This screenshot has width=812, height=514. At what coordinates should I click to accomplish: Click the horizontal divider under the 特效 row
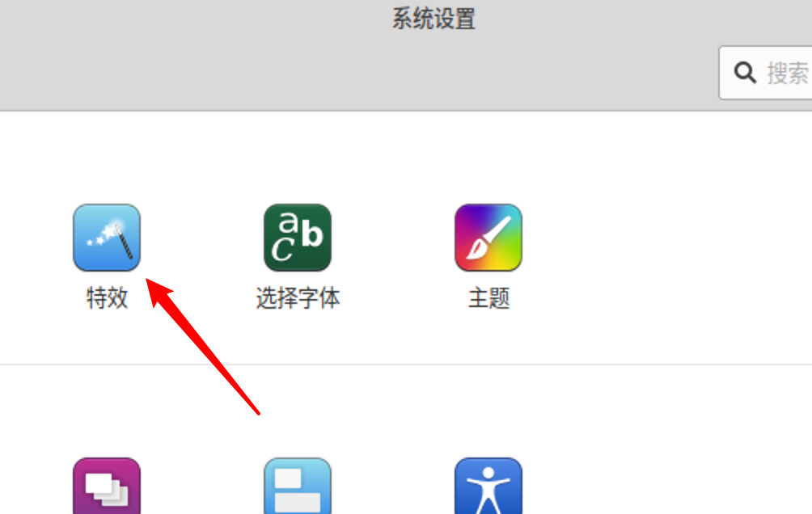click(406, 364)
